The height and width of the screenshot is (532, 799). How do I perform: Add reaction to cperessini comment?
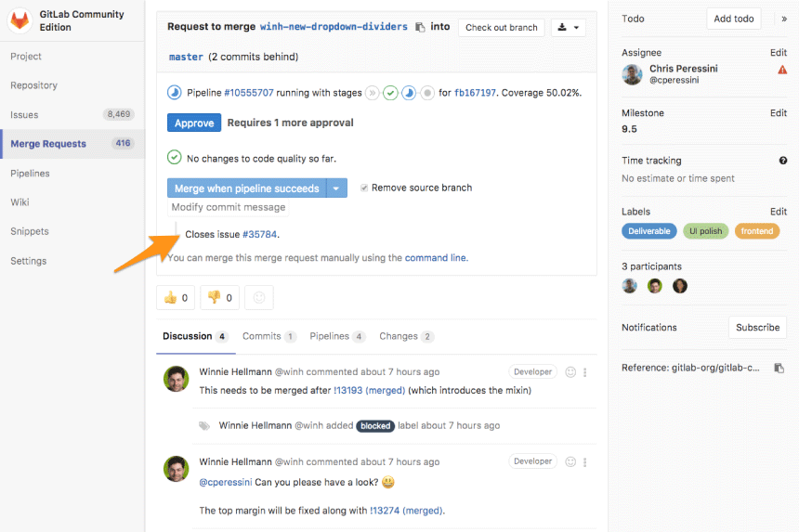570,461
